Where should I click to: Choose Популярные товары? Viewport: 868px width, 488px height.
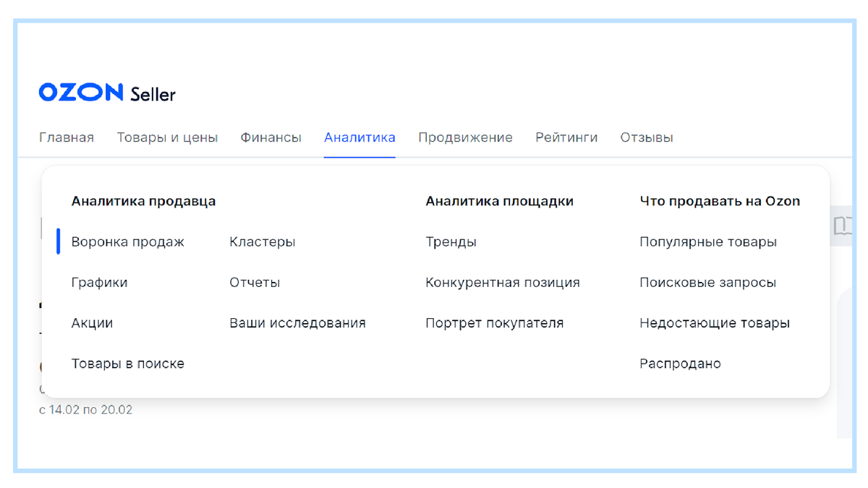click(708, 242)
